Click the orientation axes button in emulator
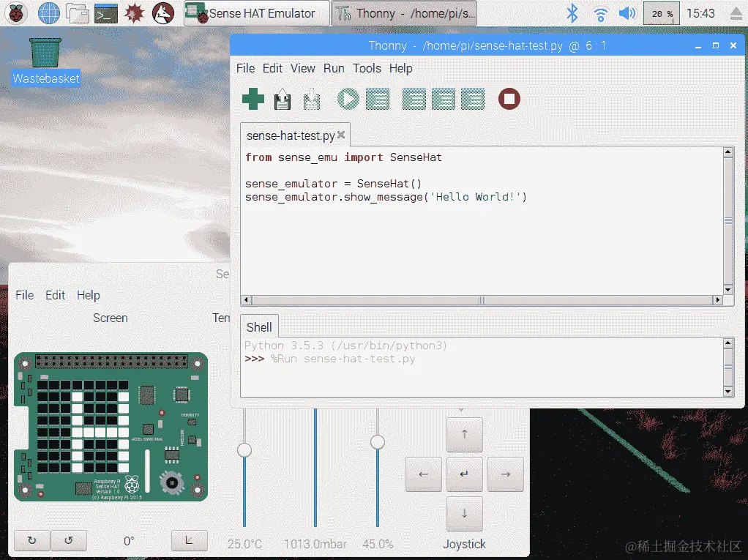Screen dimensions: 748x560 [190, 540]
